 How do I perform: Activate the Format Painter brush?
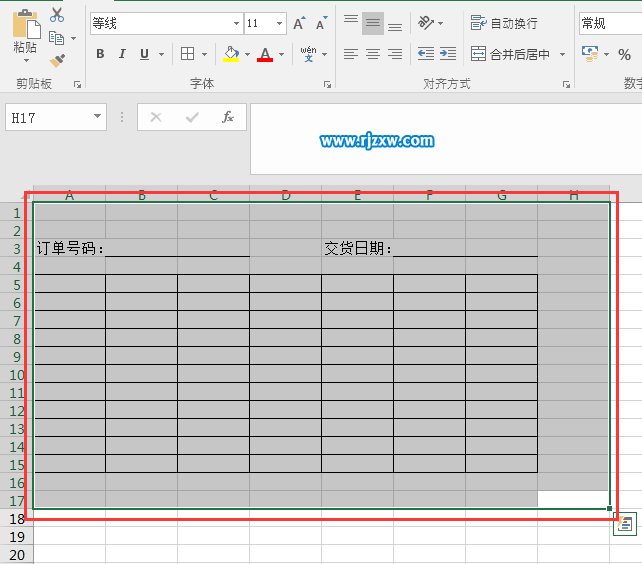(57, 61)
